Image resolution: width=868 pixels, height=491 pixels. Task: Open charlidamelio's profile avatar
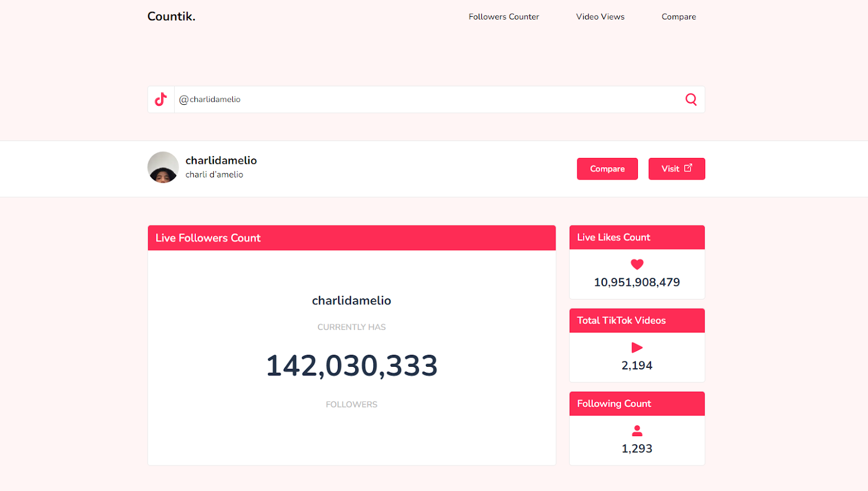[163, 168]
